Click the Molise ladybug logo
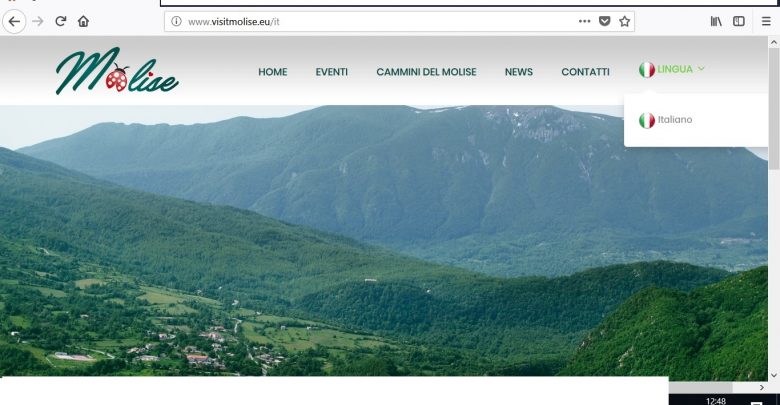780x405 pixels. point(117,71)
